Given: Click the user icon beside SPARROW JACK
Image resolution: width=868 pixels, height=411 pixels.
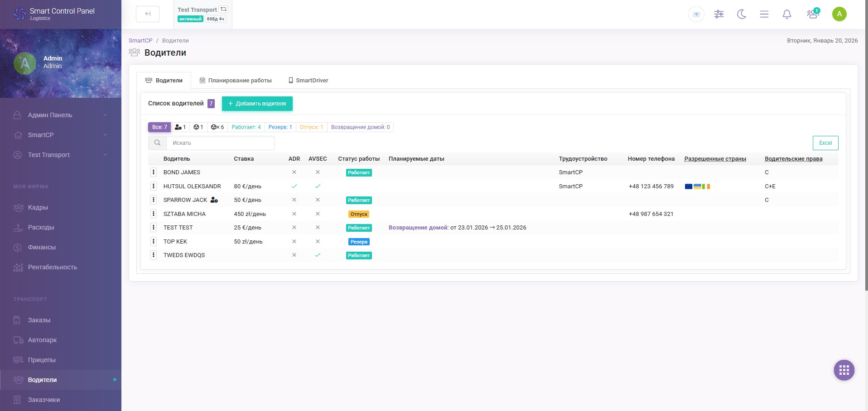Looking at the screenshot, I should [214, 200].
